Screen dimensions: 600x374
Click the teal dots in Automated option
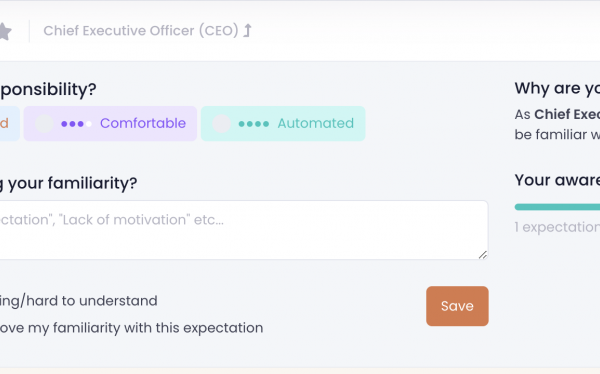254,124
